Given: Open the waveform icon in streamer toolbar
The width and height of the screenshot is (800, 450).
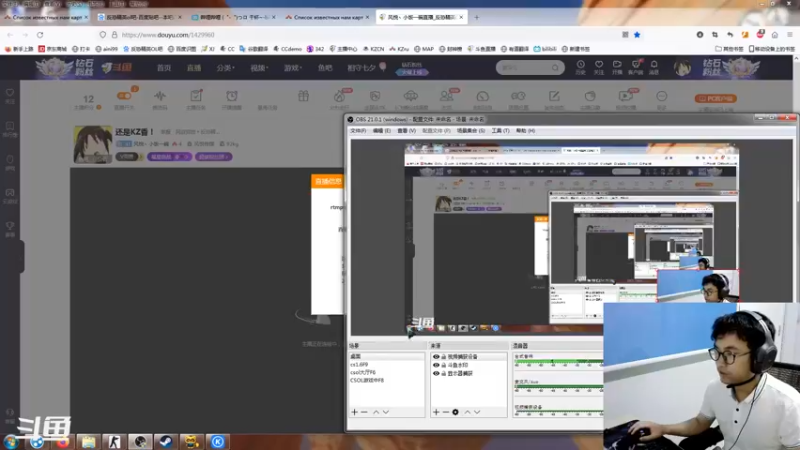Looking at the screenshot, I should 160,98.
